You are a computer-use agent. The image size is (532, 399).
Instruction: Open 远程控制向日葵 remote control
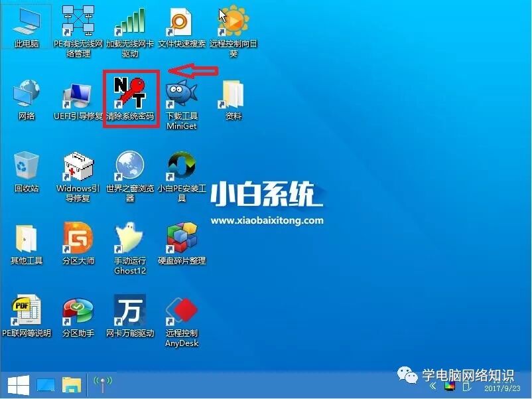(233, 20)
